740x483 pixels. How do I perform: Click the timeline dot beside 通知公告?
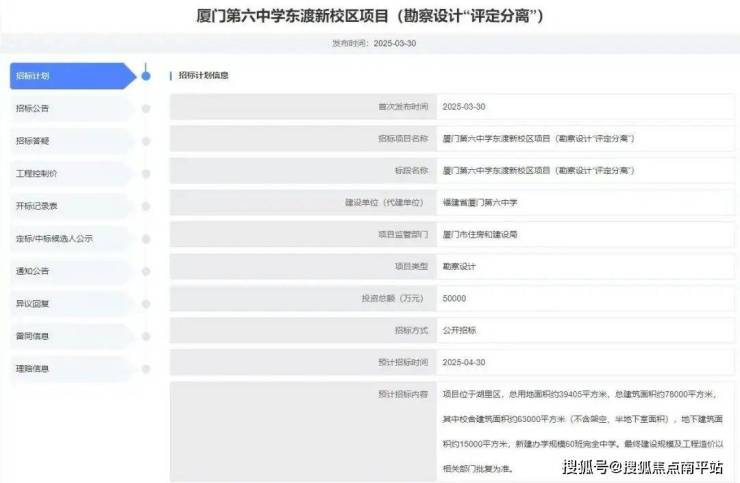click(x=146, y=271)
